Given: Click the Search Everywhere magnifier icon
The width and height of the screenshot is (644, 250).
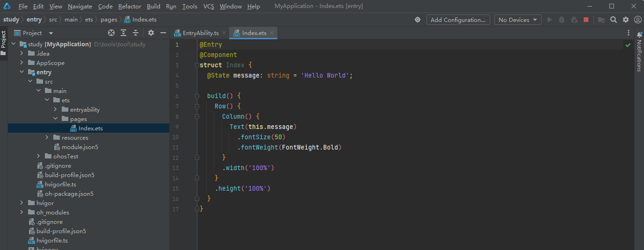Looking at the screenshot, I should pos(614,20).
